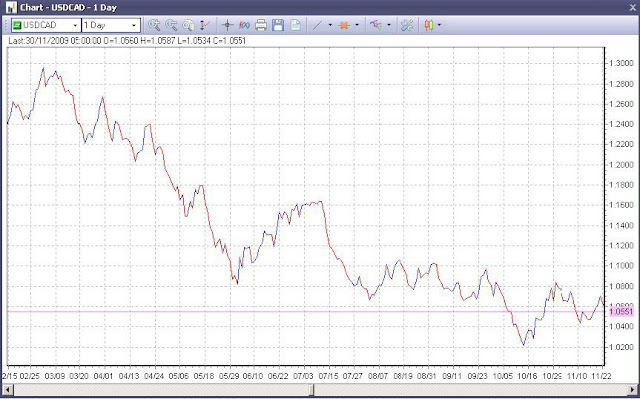Expand the orange drawing tool dropdown arrow
Viewport: 640px width, 399px height.
click(x=357, y=25)
